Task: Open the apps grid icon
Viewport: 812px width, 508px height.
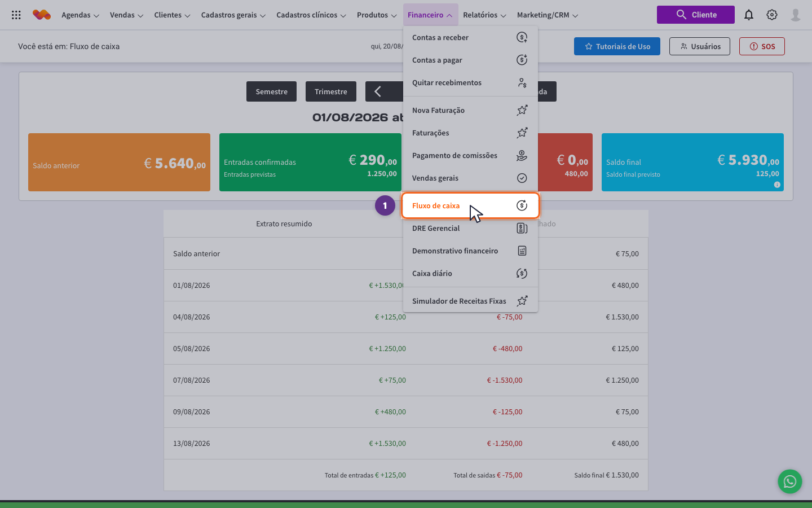Action: click(x=16, y=15)
